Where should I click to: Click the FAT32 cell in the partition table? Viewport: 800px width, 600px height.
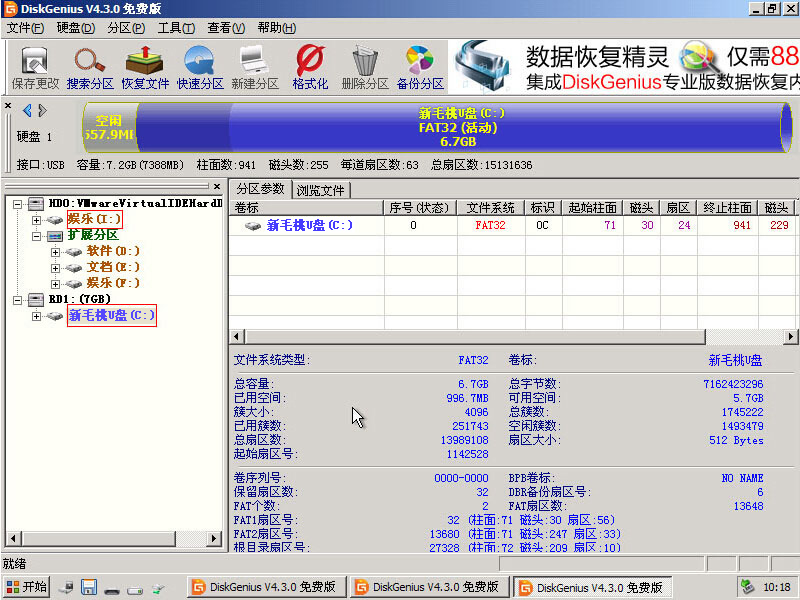tap(490, 226)
